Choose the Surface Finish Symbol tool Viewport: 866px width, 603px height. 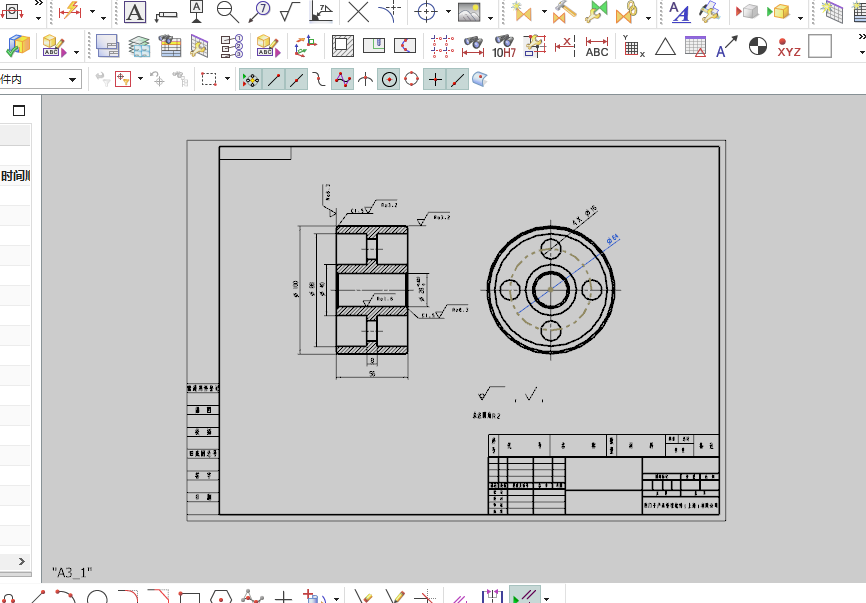tap(289, 12)
